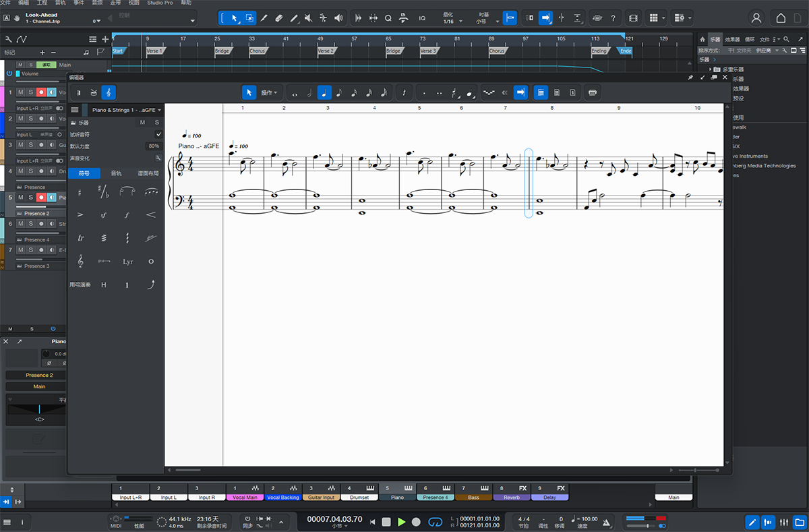
Task: Expand 多重乐器 folder in browser
Action: (x=710, y=69)
